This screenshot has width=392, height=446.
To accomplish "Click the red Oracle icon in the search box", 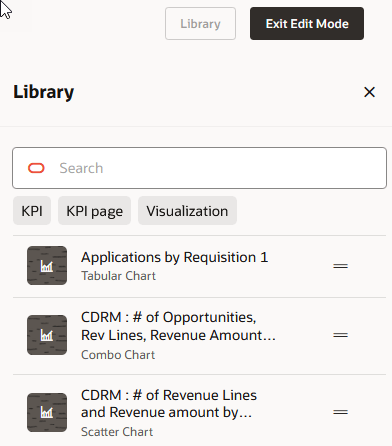I will coord(36,168).
